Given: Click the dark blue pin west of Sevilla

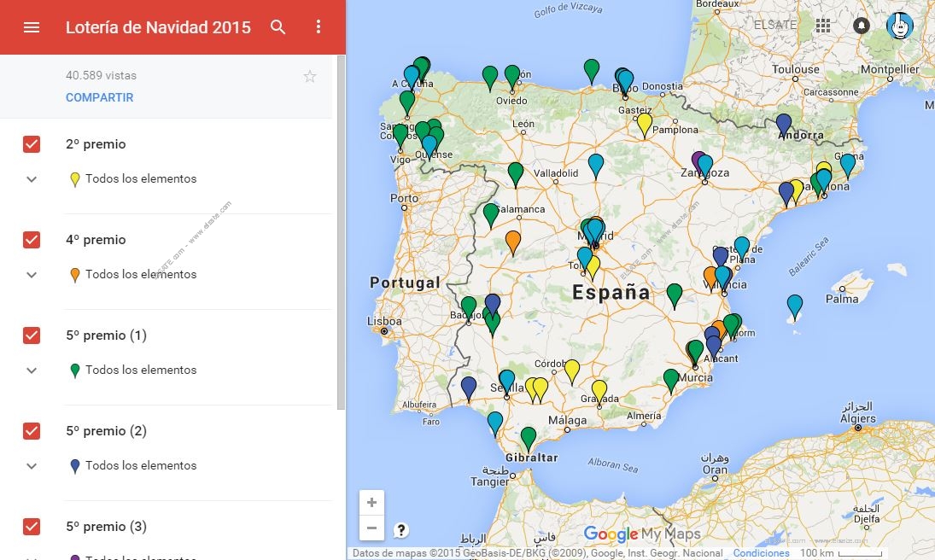Looking at the screenshot, I should (x=469, y=388).
